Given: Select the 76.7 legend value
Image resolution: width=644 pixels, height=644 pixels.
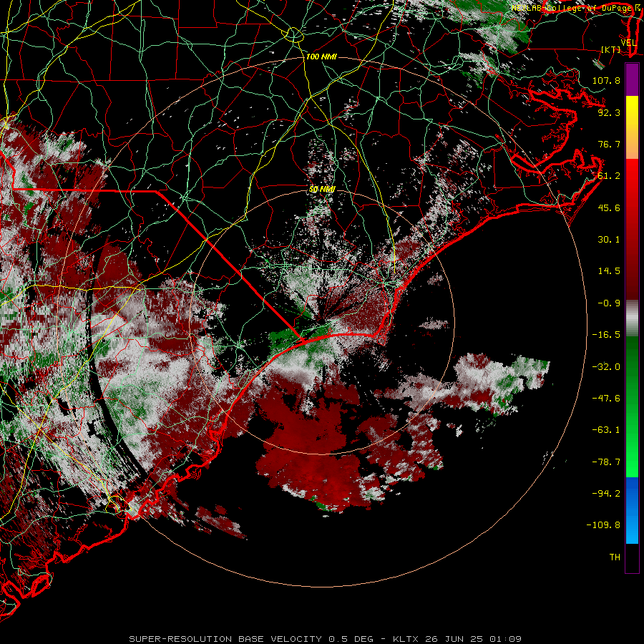Looking at the screenshot, I should (x=609, y=144).
